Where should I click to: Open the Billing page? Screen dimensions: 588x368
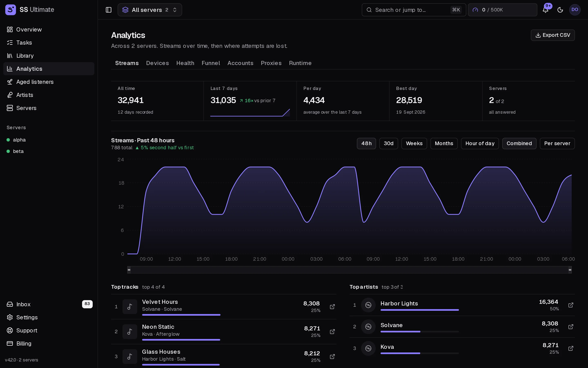pyautogui.click(x=49, y=343)
